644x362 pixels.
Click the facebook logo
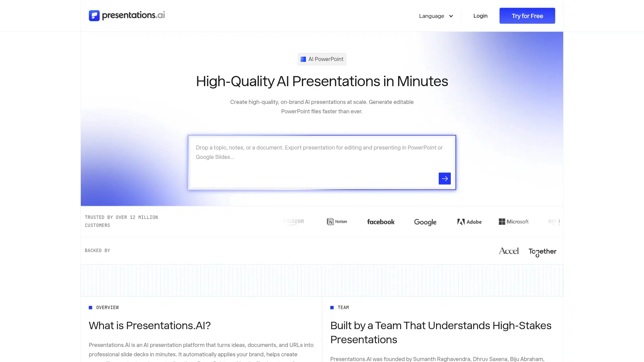click(x=381, y=222)
